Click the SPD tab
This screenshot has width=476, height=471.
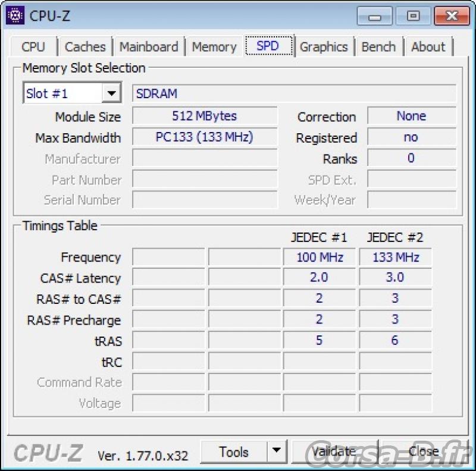click(x=269, y=46)
